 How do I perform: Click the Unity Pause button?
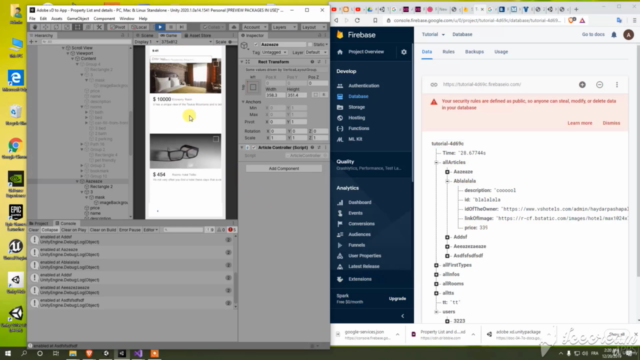(171, 27)
